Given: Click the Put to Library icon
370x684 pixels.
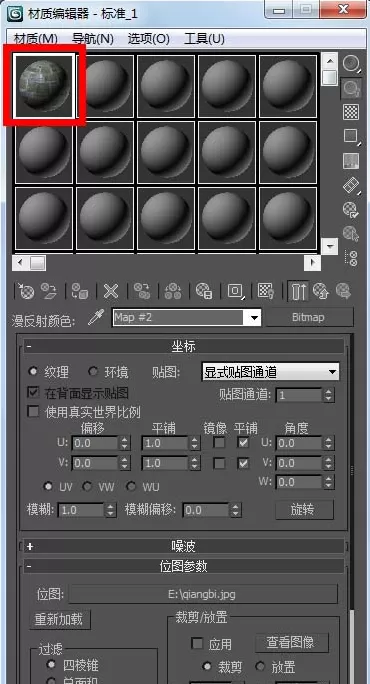Looking at the screenshot, I should [x=204, y=291].
